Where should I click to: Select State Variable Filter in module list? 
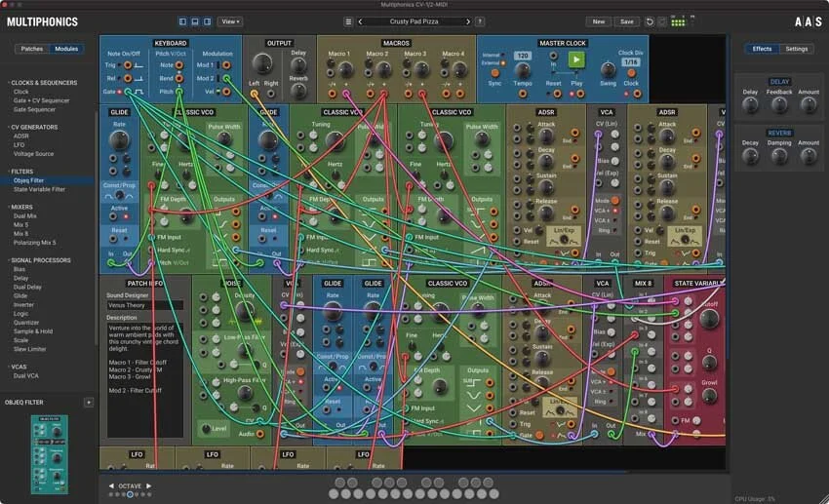coord(39,189)
